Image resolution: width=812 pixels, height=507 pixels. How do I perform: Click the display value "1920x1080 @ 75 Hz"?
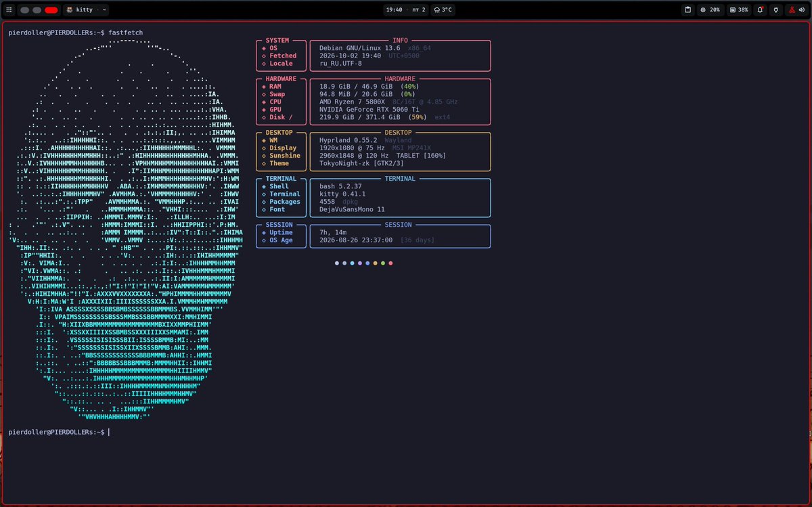(352, 148)
